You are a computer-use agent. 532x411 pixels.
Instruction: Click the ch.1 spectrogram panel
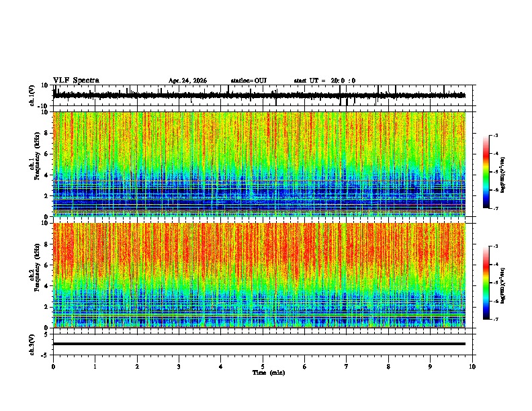pyautogui.click(x=259, y=164)
